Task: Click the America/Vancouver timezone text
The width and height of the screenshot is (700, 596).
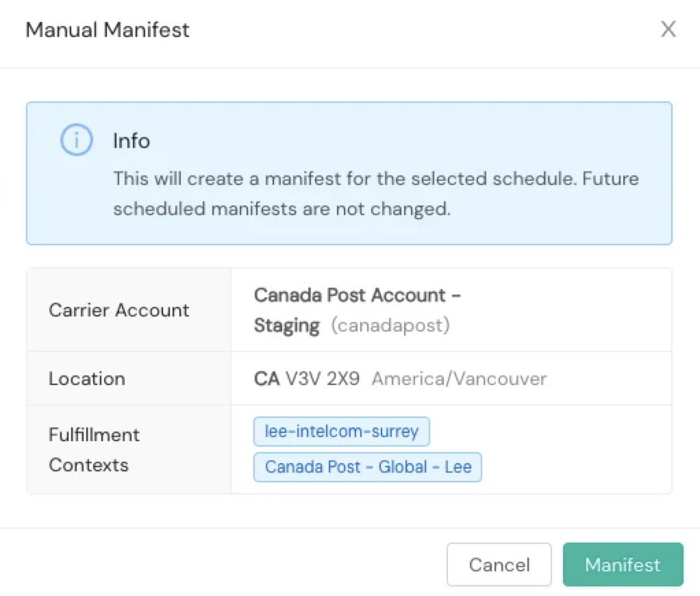Action: (x=459, y=378)
